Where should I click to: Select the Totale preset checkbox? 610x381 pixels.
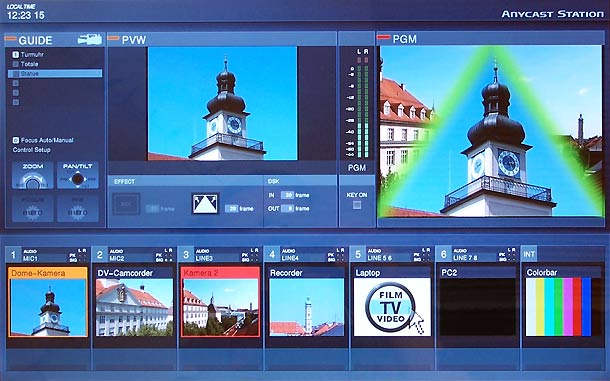[x=16, y=64]
